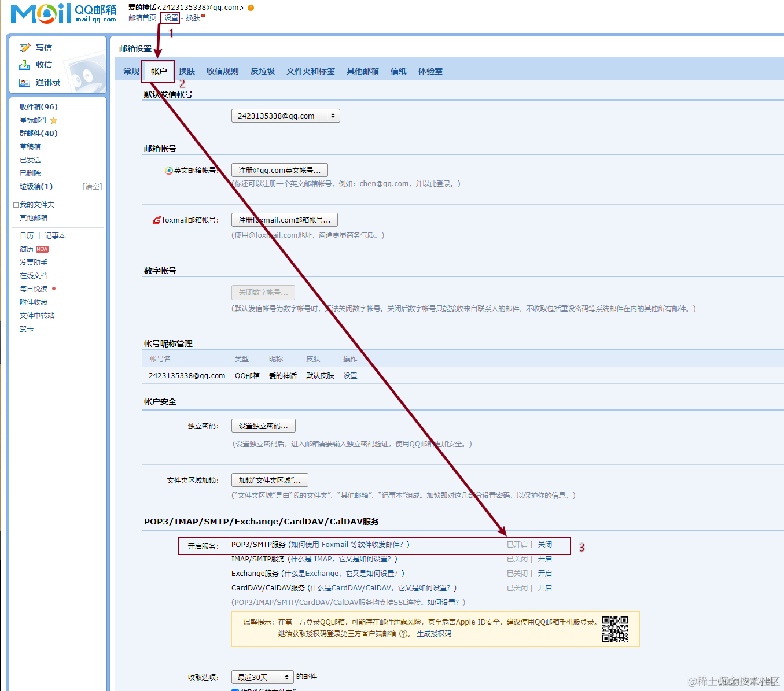Click 开启 for Exchange服务

click(x=545, y=574)
